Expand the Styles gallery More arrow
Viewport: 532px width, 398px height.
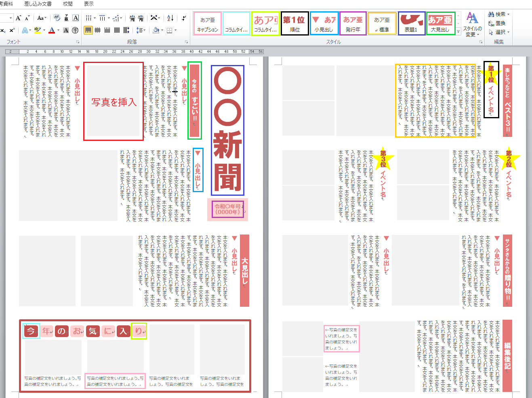[x=458, y=31]
